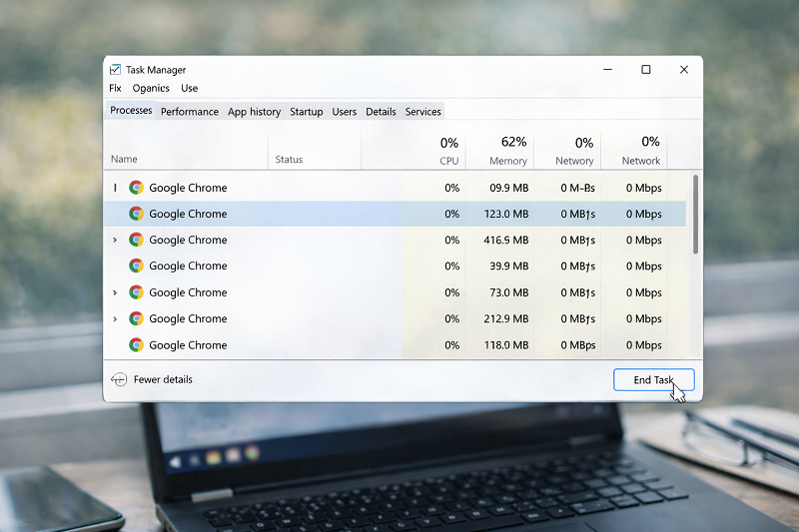Switch to the Performance tab
The width and height of the screenshot is (799, 532).
pos(190,112)
